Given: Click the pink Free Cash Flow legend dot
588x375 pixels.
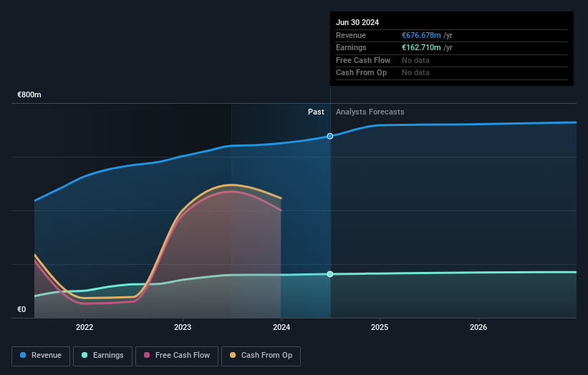Looking at the screenshot, I should (x=147, y=355).
